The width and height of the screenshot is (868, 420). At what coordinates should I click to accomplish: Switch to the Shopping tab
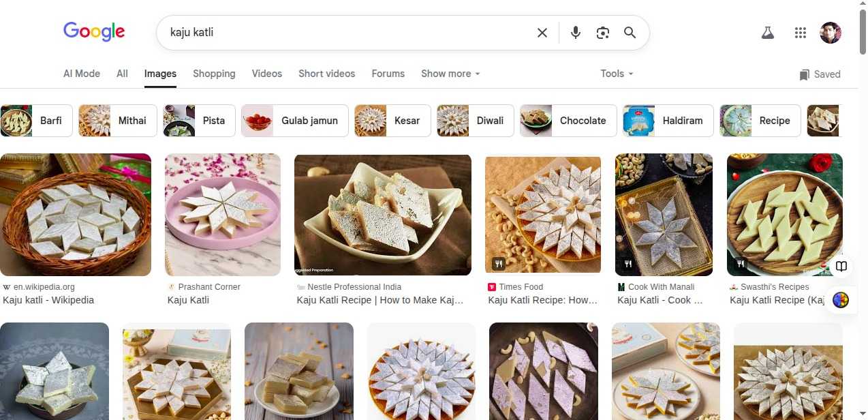pos(214,74)
